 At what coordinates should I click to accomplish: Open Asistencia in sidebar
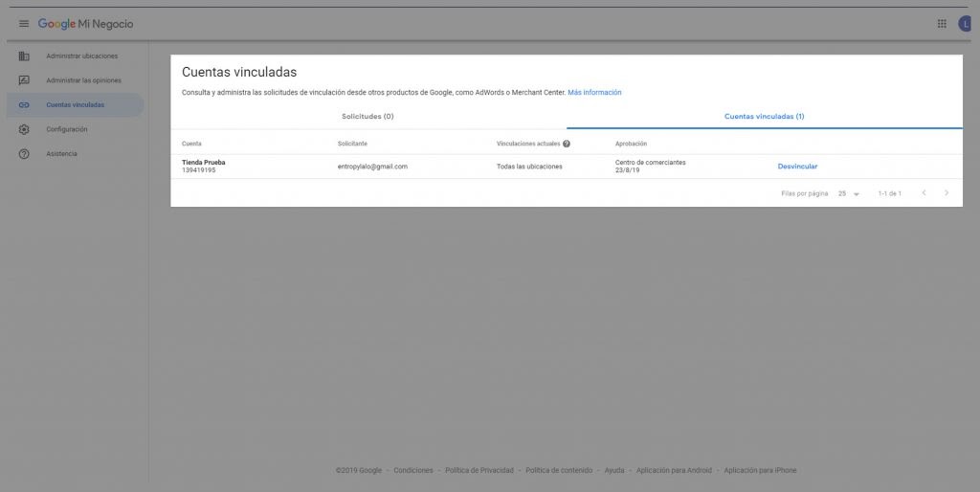pyautogui.click(x=62, y=154)
